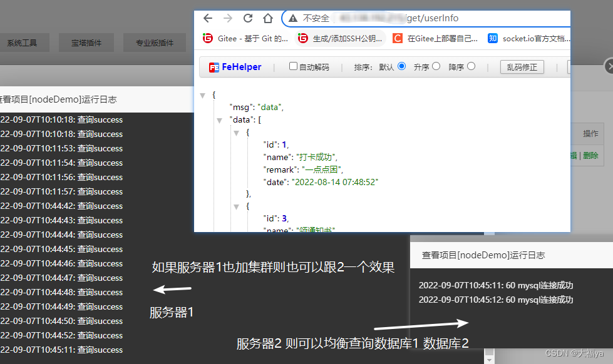Open the browser home page icon

[x=267, y=18]
